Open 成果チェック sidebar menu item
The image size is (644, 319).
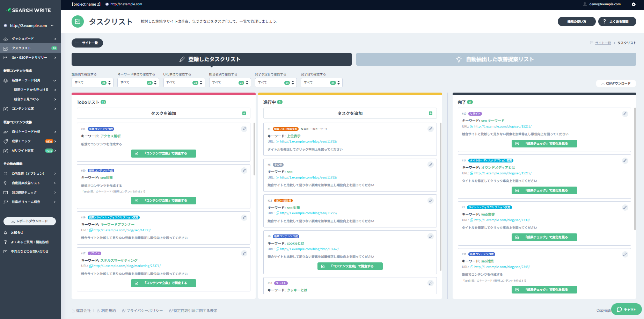[30, 141]
